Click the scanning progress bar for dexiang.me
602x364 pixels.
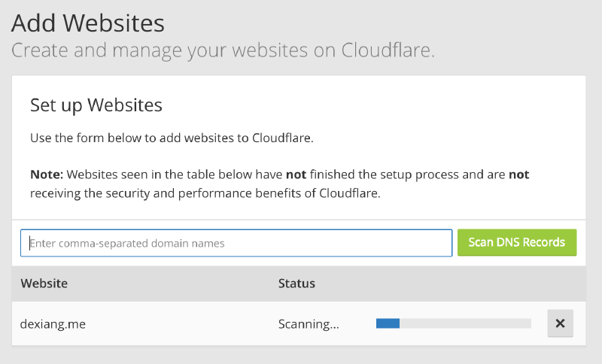453,323
